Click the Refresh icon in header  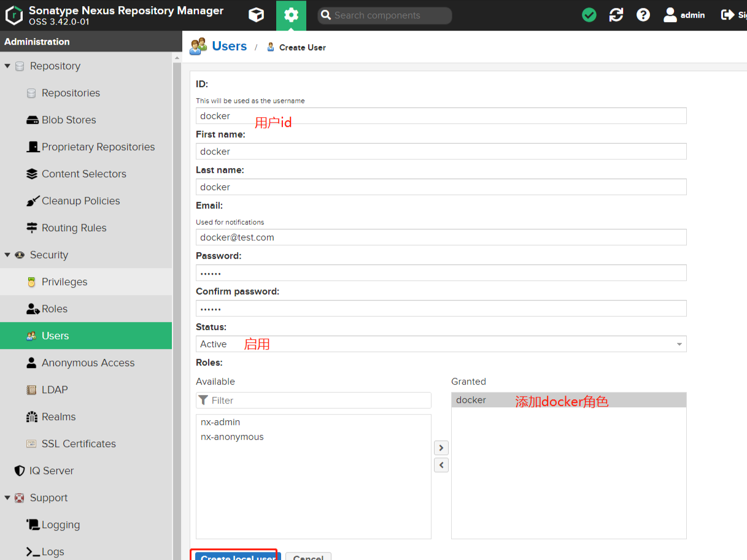click(616, 15)
